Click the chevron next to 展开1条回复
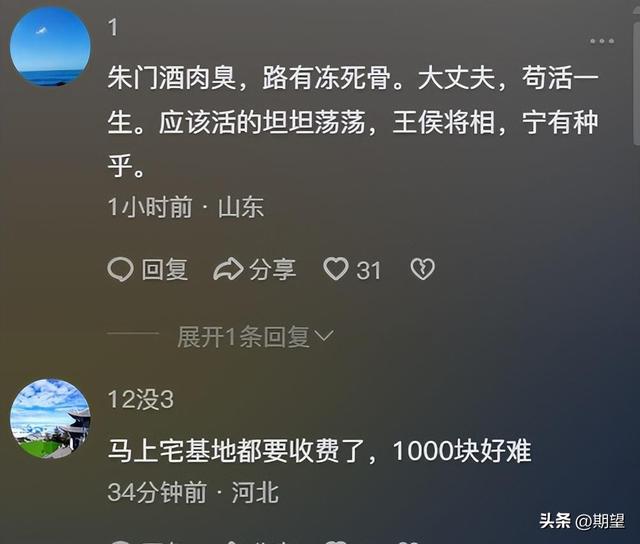Screen dimensions: 640x544 pyautogui.click(x=325, y=336)
